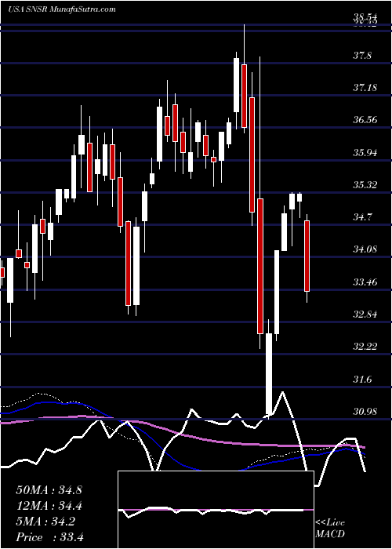Click the '12MA : 34.4' readout
The width and height of the screenshot is (392, 549).
click(x=49, y=506)
